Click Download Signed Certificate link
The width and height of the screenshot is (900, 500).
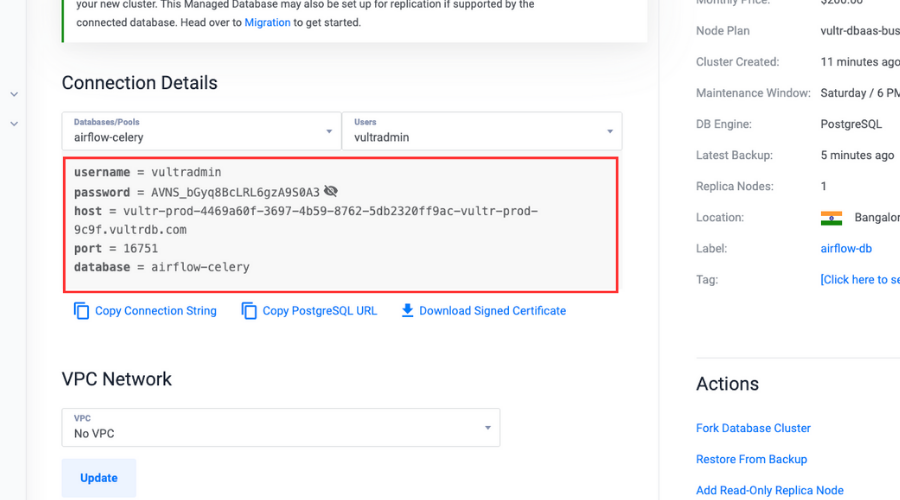tap(492, 311)
